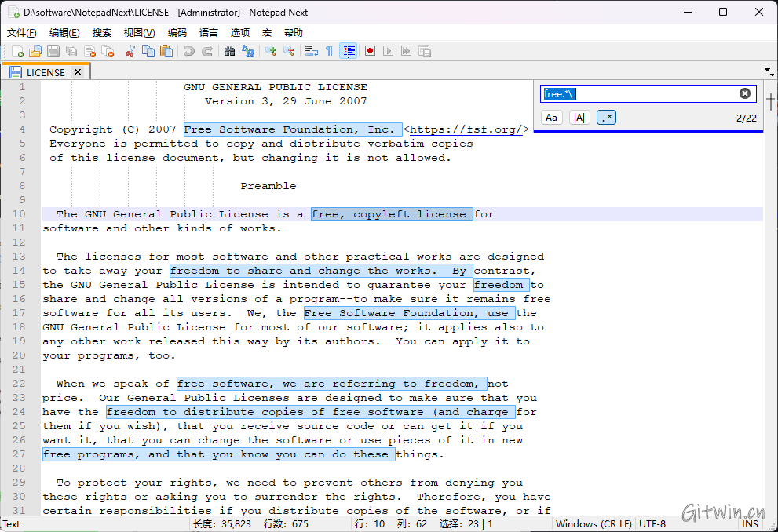The width and height of the screenshot is (778, 532).
Task: Click the Notepad Next title bar icon
Action: point(13,12)
